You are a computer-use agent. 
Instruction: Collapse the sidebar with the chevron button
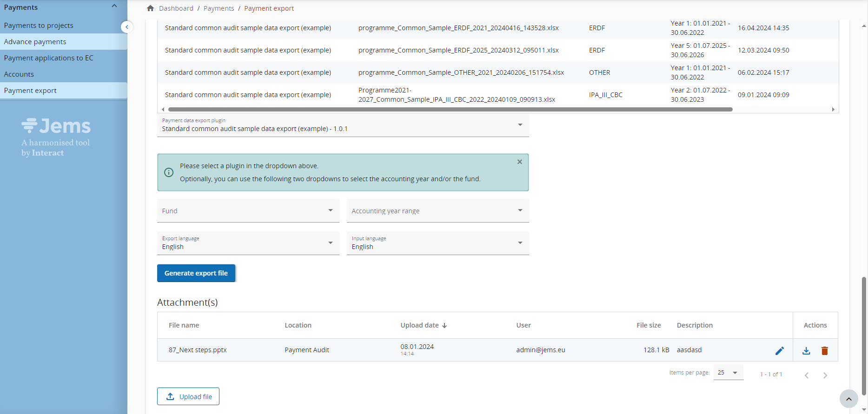[126, 27]
